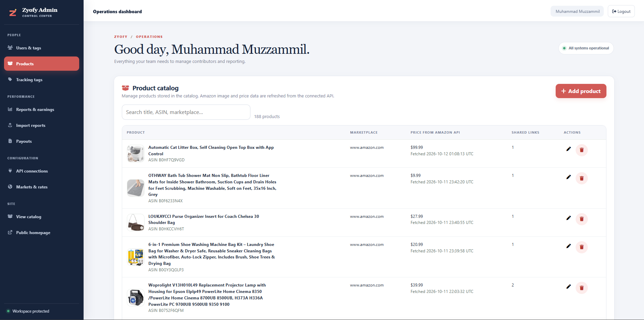The height and width of the screenshot is (320, 644).
Task: Delete the Automatic Cat Litter Box product
Action: click(582, 150)
